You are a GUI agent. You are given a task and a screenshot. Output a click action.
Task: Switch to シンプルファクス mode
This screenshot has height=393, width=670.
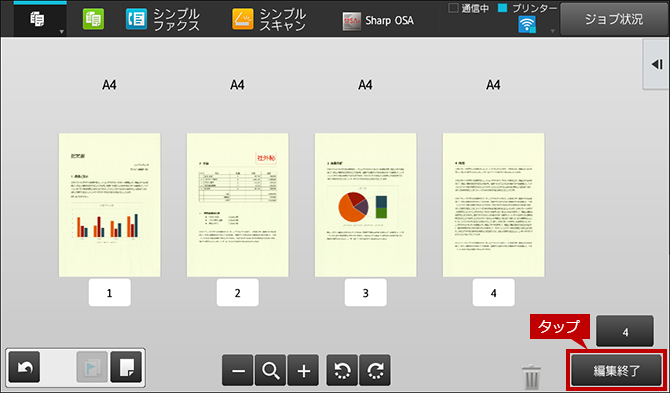pyautogui.click(x=164, y=20)
